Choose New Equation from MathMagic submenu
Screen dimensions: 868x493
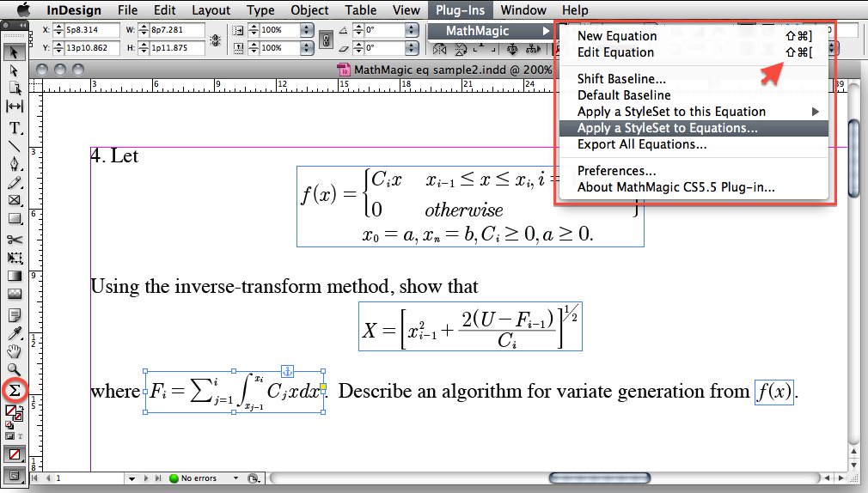[694, 36]
